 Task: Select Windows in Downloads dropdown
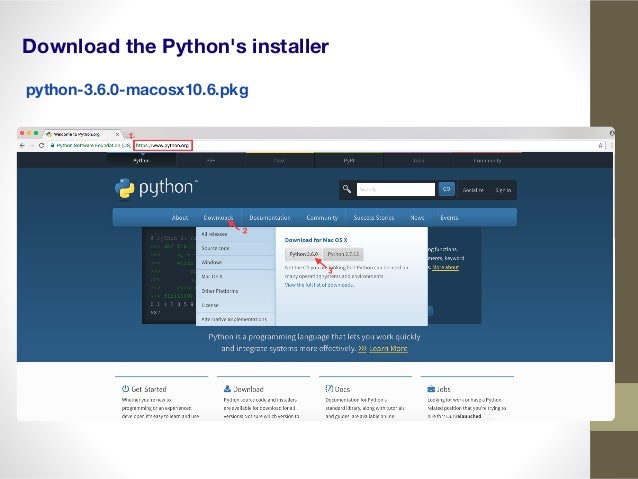pyautogui.click(x=236, y=262)
